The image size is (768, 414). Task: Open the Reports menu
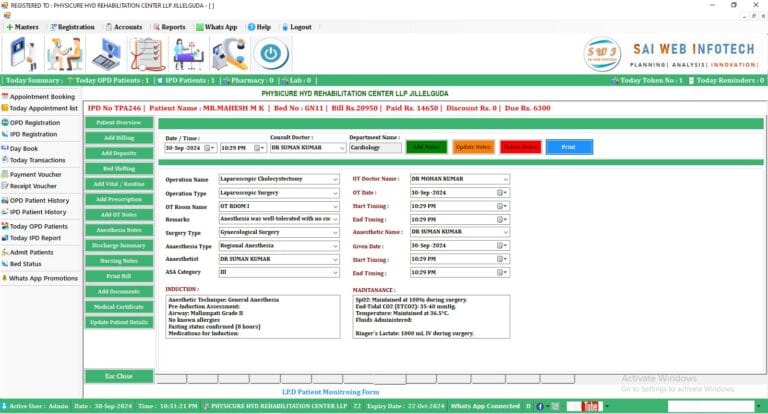[x=169, y=27]
